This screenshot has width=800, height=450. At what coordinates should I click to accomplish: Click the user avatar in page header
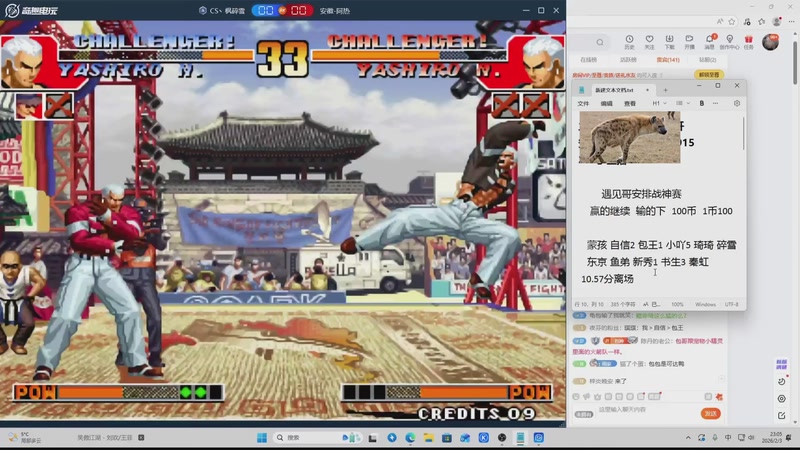770,42
